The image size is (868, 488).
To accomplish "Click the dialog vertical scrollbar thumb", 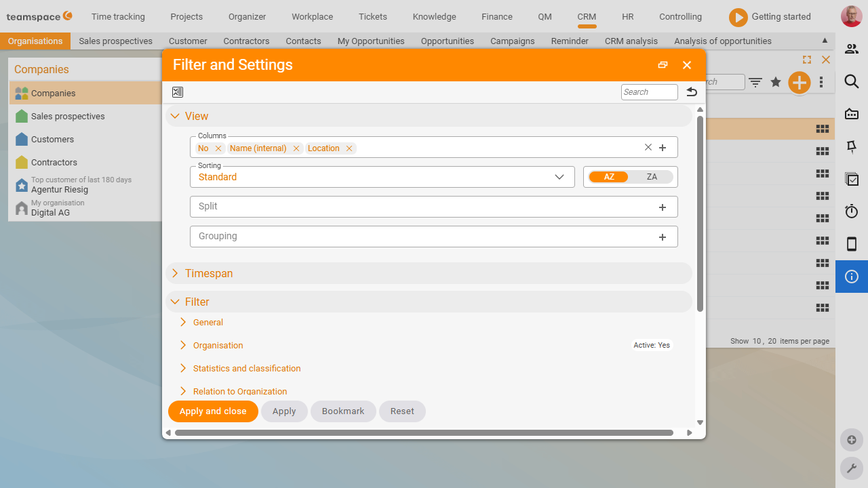I will [x=701, y=213].
